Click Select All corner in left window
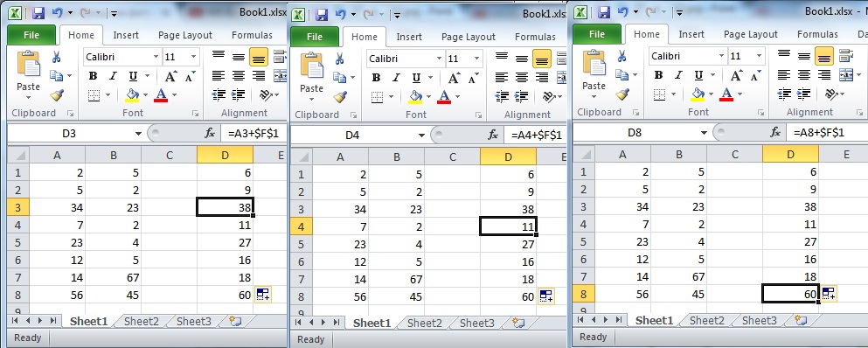This screenshot has width=868, height=348. click(x=18, y=155)
